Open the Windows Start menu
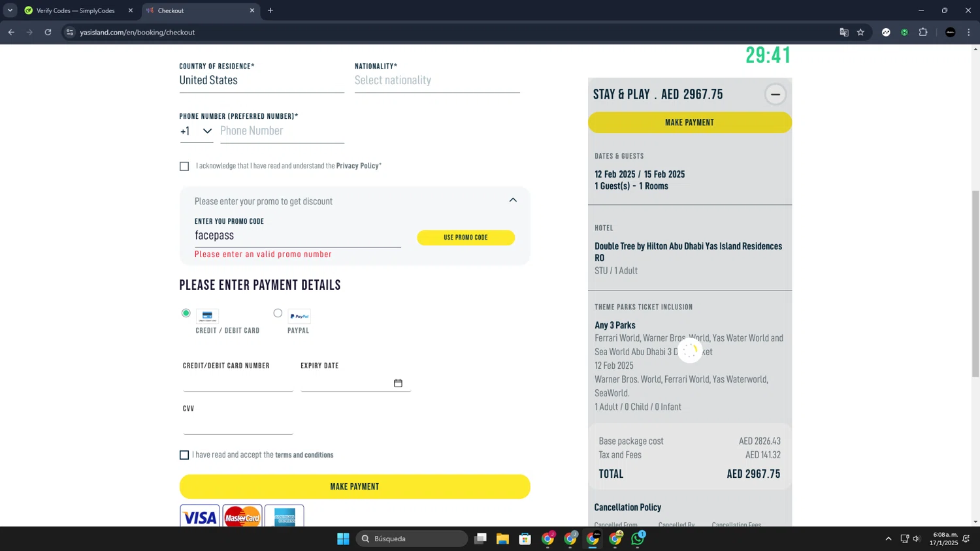Viewport: 980px width, 551px height. pos(343,539)
